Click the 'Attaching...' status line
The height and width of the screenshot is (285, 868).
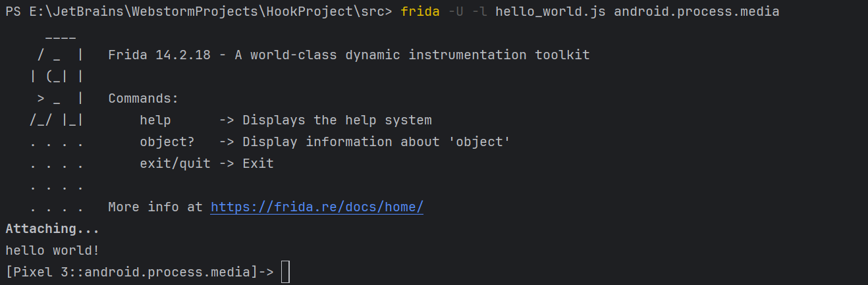[x=52, y=228]
